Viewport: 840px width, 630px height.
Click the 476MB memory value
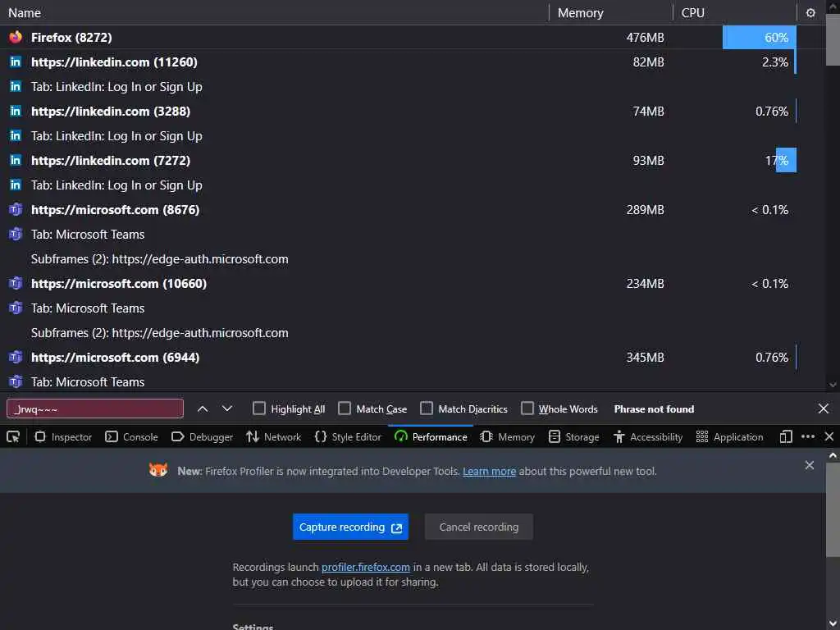pyautogui.click(x=645, y=38)
